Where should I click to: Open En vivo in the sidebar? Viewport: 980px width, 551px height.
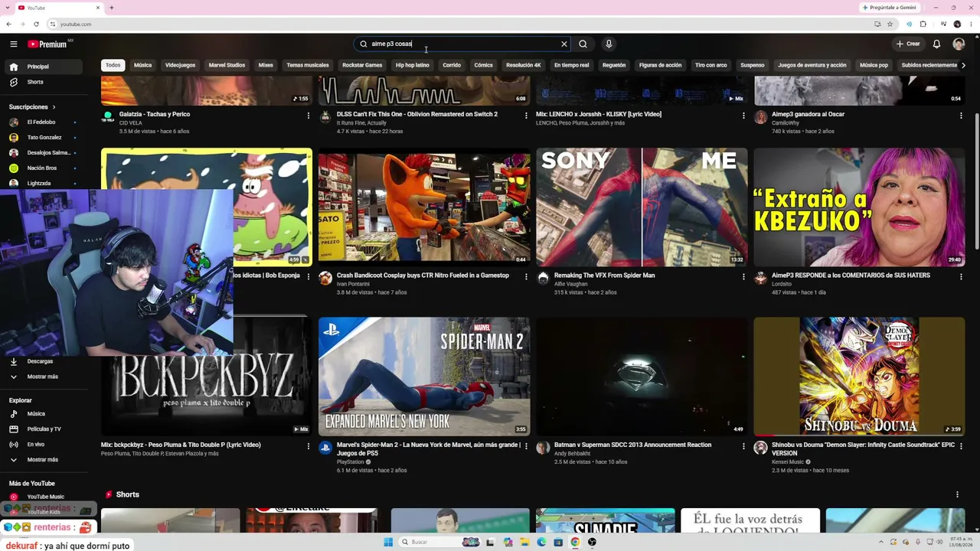click(x=42, y=445)
